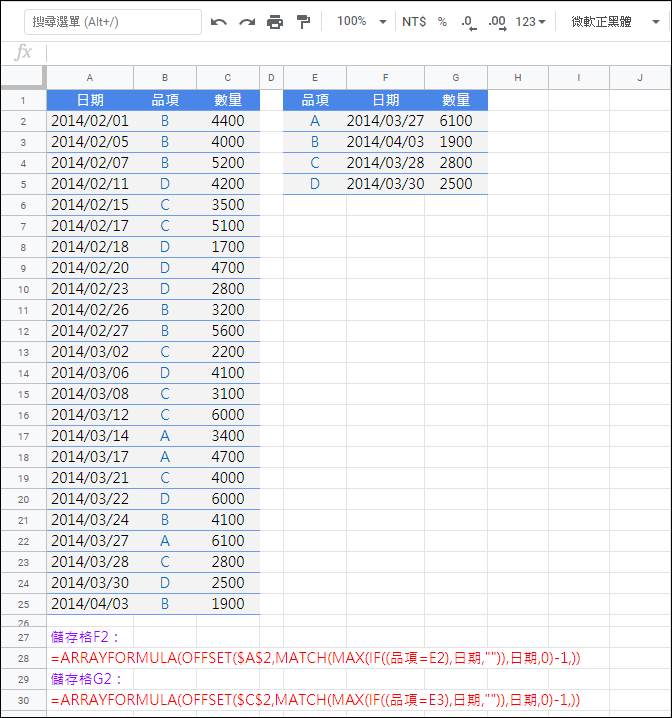
Task: Click the 儲存格F2： label
Action: 85,637
